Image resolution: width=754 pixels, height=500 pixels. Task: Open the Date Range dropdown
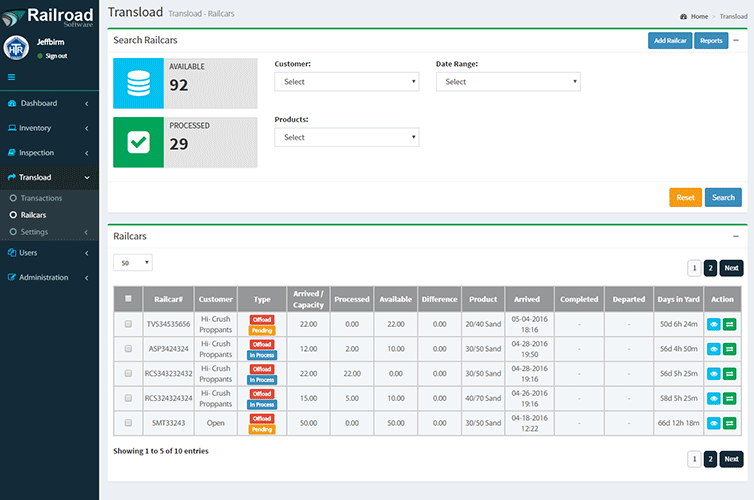click(x=507, y=82)
